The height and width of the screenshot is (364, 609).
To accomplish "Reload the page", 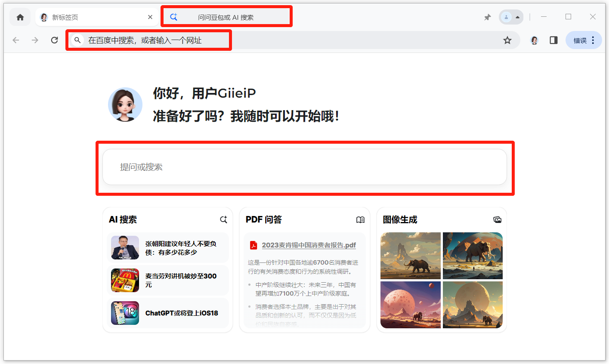I will pyautogui.click(x=54, y=40).
